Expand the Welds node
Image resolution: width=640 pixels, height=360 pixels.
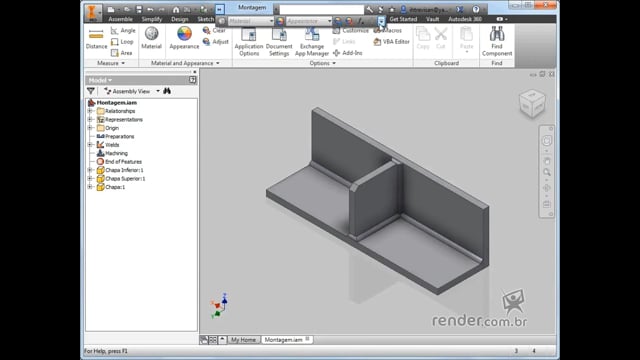(x=90, y=145)
